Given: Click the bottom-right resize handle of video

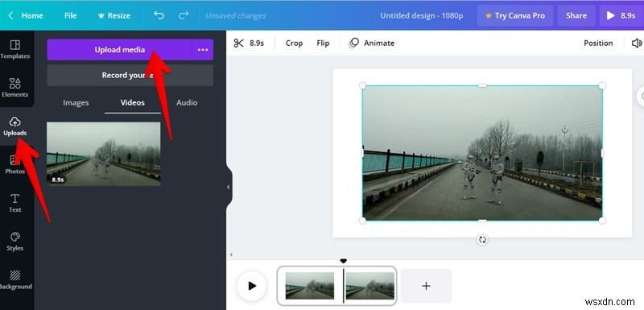Looking at the screenshot, I should tap(602, 221).
